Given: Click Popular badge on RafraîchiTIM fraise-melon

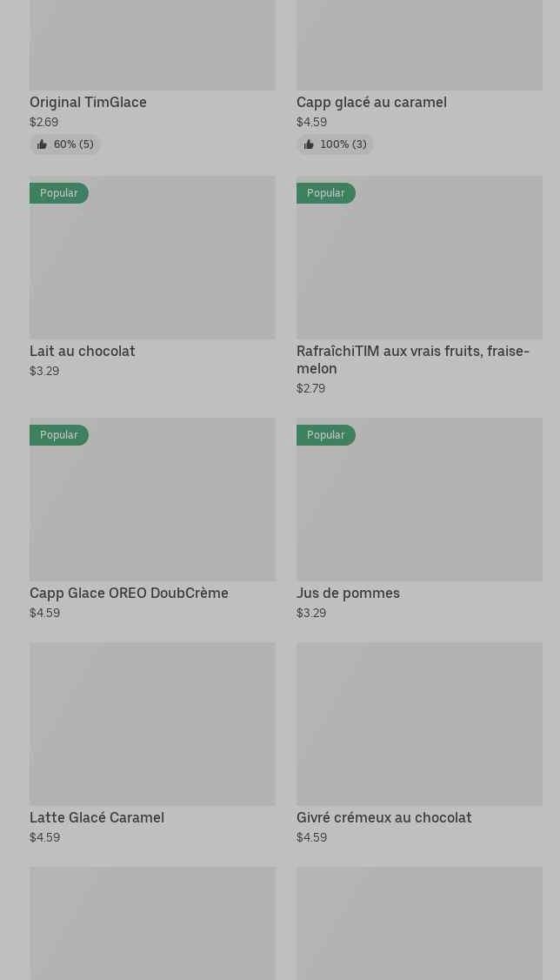Looking at the screenshot, I should tap(326, 193).
